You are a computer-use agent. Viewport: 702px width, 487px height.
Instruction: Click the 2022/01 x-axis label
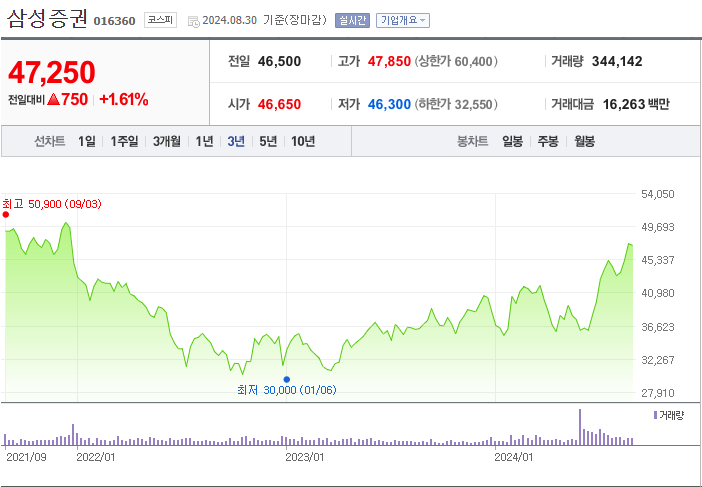(96, 457)
